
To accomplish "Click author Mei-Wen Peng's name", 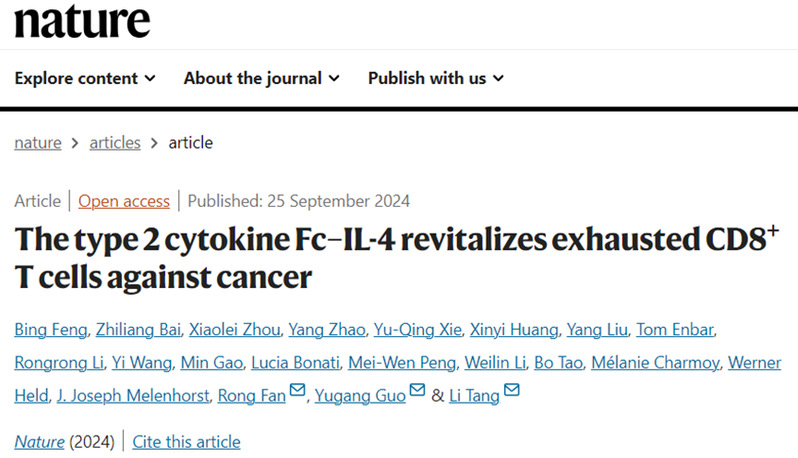I will (402, 363).
